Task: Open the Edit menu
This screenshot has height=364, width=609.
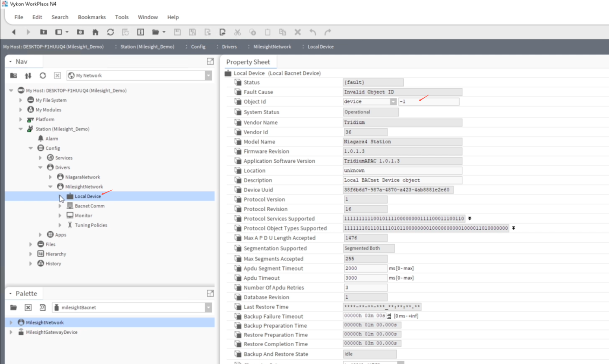Action: 37,17
